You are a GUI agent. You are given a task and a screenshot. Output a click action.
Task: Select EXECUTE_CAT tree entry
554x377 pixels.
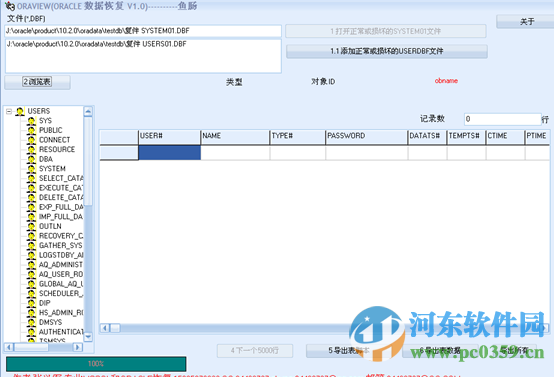coord(61,188)
